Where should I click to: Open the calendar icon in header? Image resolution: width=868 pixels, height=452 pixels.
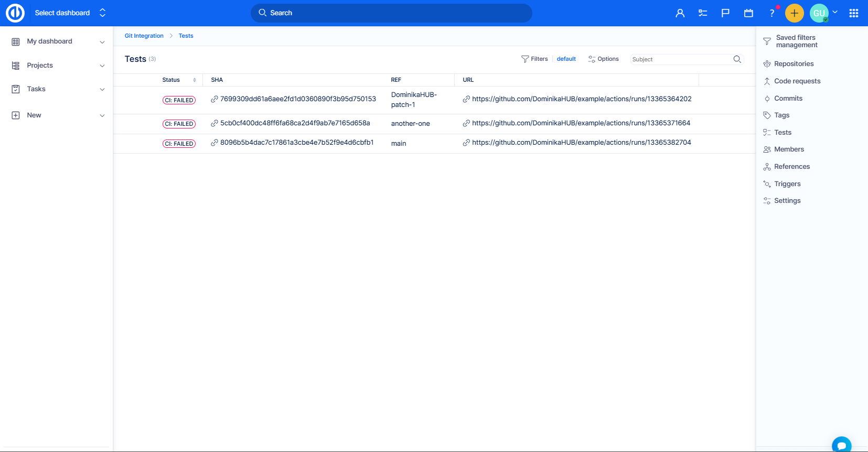pos(748,13)
